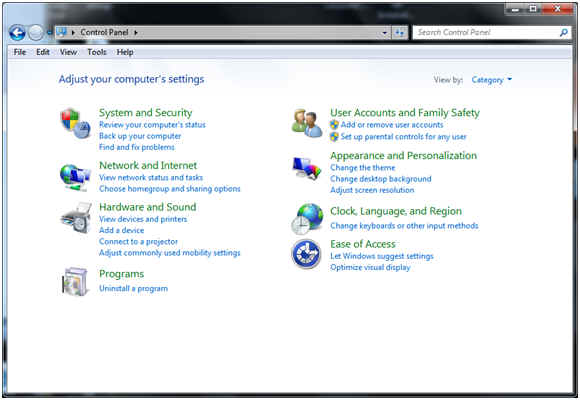Expand the View by Category dropdown

pyautogui.click(x=492, y=80)
